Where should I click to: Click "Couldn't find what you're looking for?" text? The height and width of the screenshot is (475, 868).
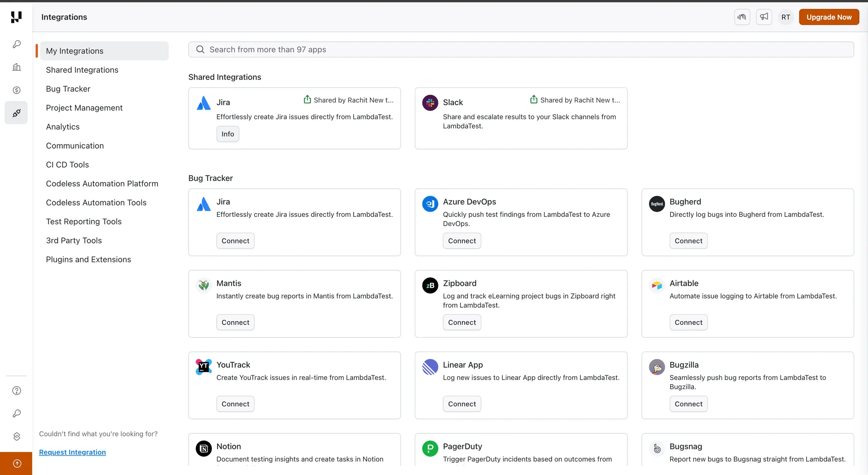click(98, 434)
